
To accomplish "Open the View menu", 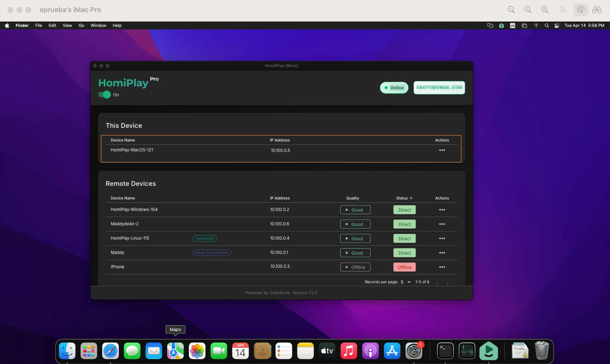I will (x=67, y=26).
